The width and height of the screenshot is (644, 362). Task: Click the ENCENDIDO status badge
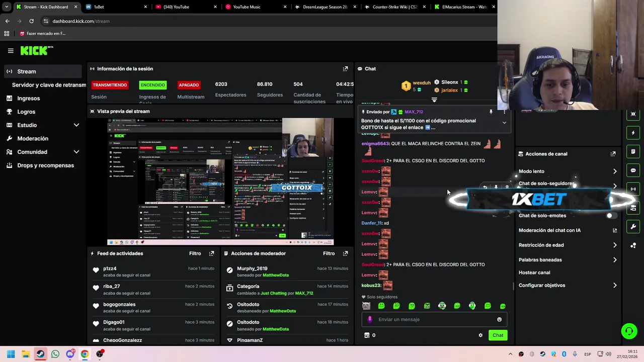152,85
